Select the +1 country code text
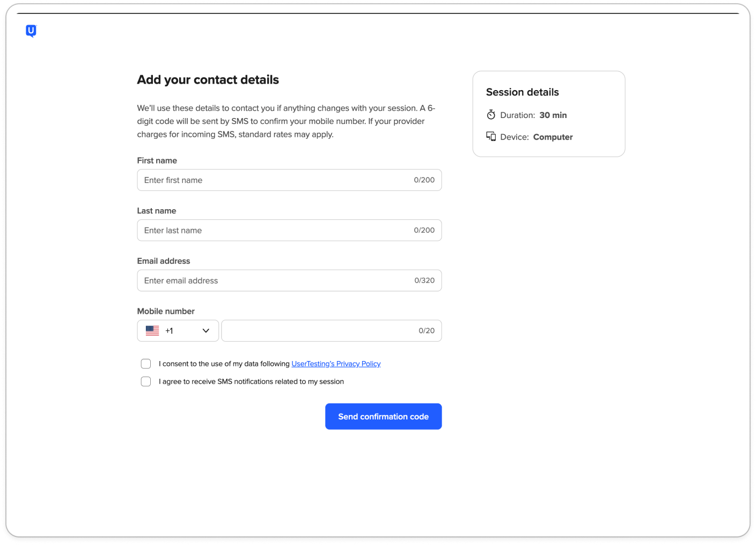This screenshot has height=545, width=756. [169, 331]
